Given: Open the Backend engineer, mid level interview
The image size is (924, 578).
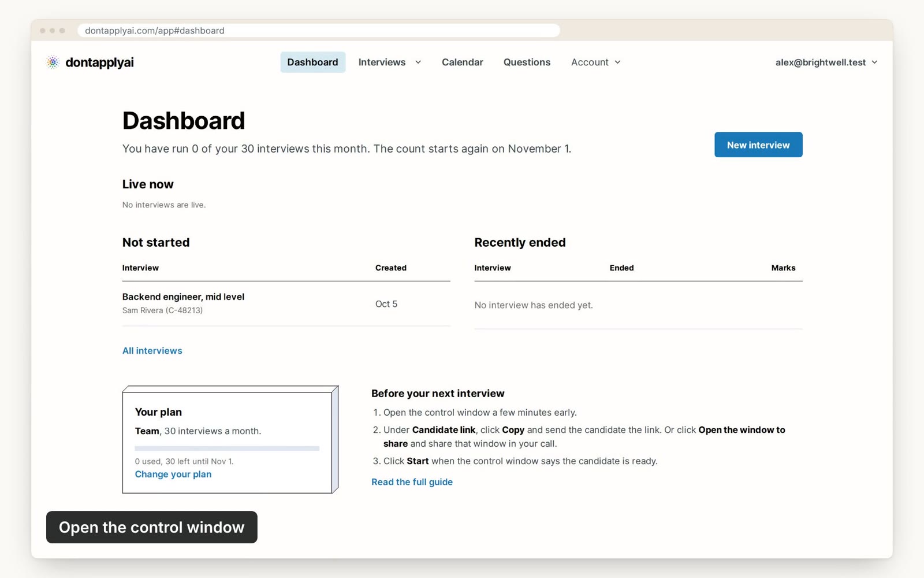Looking at the screenshot, I should coord(183,297).
